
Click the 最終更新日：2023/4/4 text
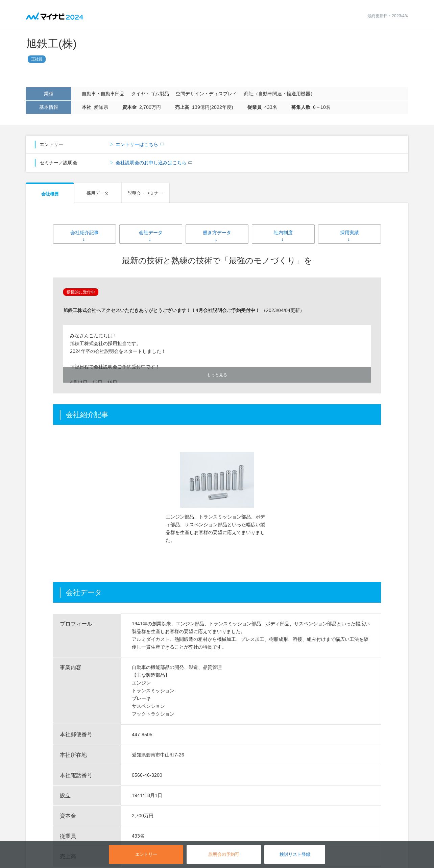[x=388, y=16]
